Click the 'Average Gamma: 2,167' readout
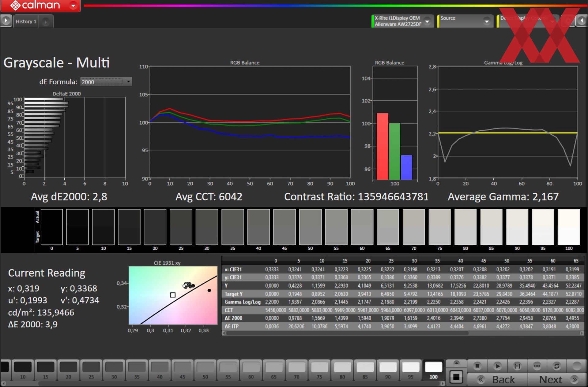Screen dimensions: 588x387 [503, 197]
